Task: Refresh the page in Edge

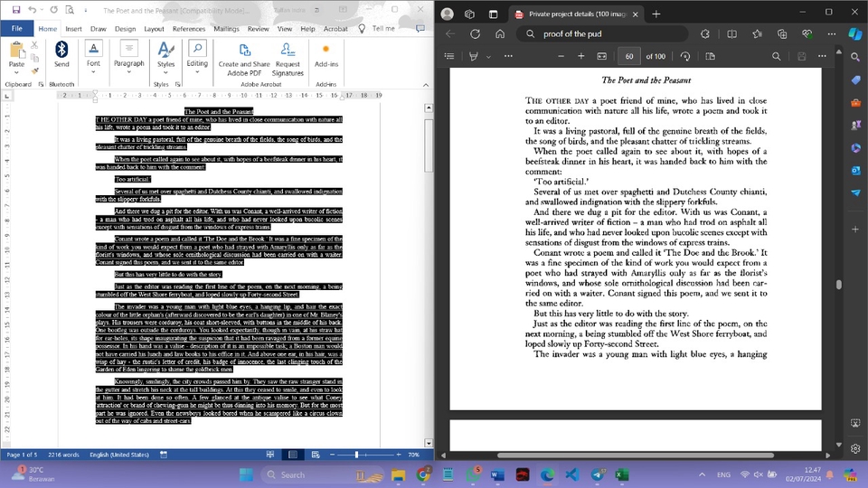Action: click(x=475, y=33)
